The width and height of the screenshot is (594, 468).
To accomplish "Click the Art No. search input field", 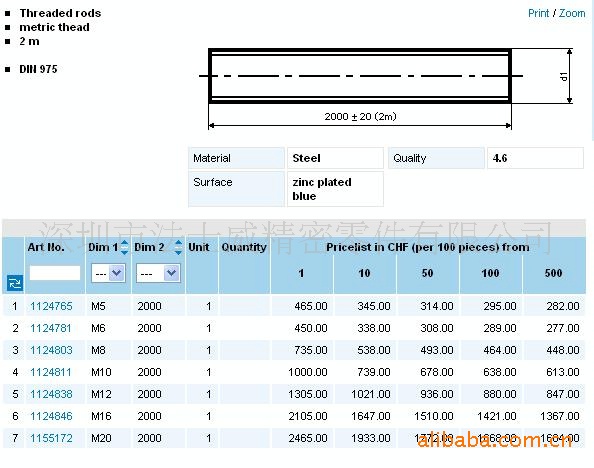I will tap(55, 273).
